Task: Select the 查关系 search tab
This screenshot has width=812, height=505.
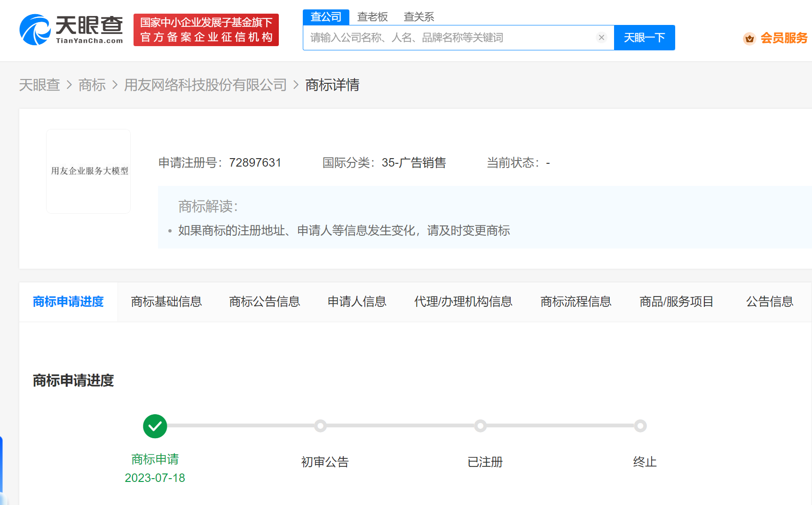Action: click(x=419, y=17)
